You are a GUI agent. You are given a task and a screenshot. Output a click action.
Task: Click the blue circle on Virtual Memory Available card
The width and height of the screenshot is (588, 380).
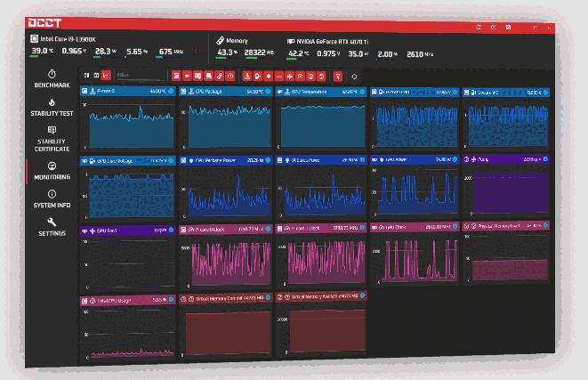362,295
